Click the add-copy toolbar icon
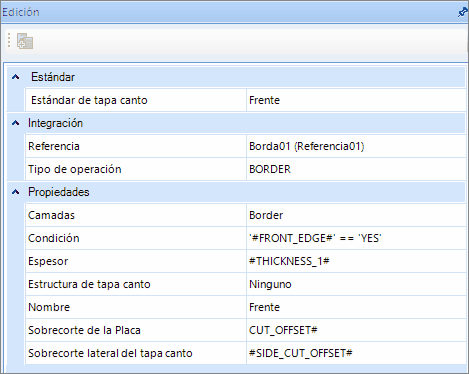This screenshot has height=374, width=469. 25,41
